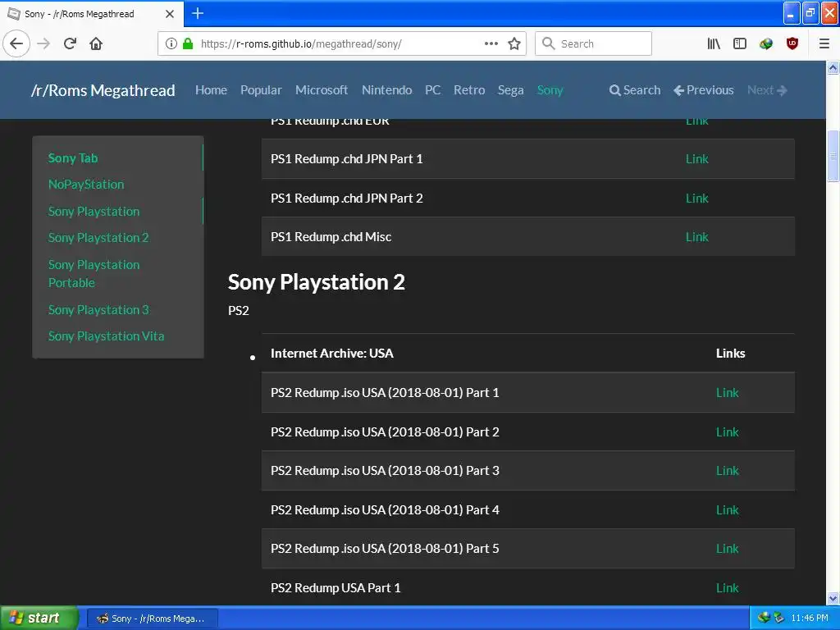Viewport: 840px width, 630px height.
Task: Open the Windows Start button
Action: (39, 618)
